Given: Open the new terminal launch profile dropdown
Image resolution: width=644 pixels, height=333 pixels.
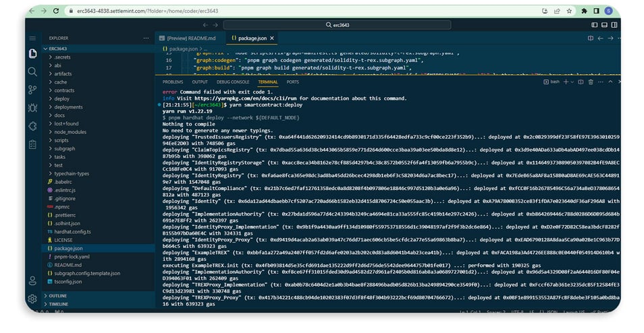Looking at the screenshot, I should coord(572,82).
